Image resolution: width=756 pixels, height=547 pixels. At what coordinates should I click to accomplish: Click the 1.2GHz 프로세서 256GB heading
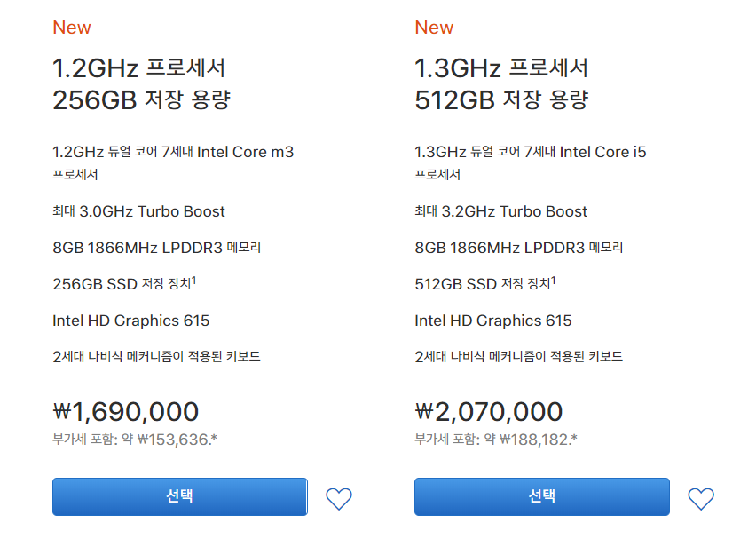tap(141, 83)
